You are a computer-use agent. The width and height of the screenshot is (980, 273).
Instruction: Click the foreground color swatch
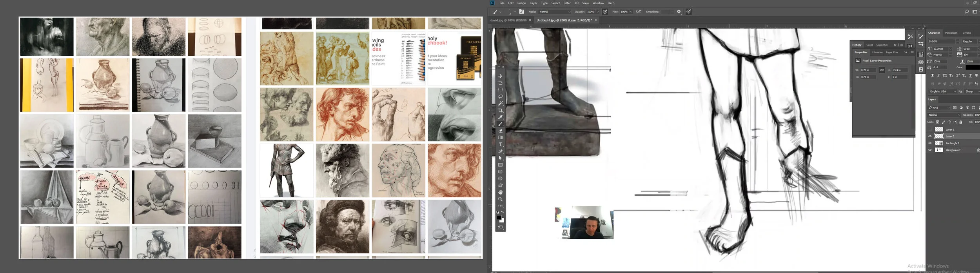(499, 218)
